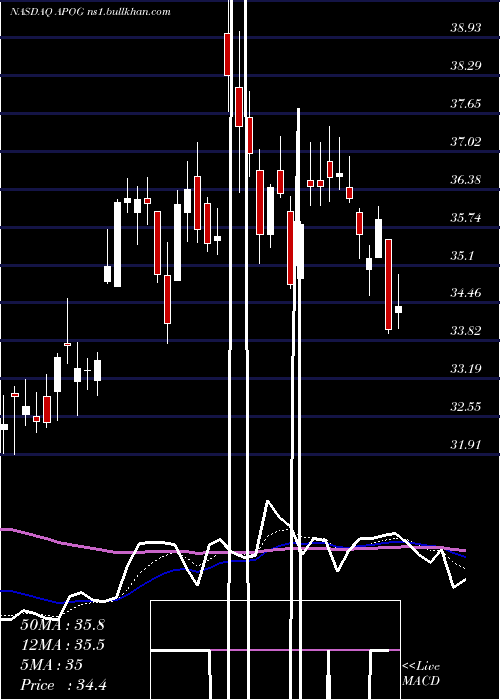Click the Price : 34.4 readout
This screenshot has height=700, width=500.
[x=63, y=685]
